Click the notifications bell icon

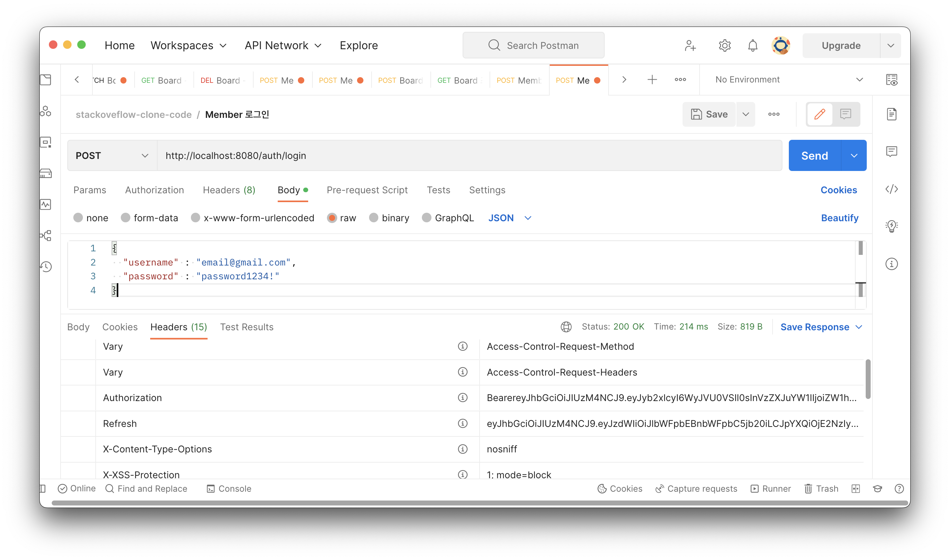752,46
